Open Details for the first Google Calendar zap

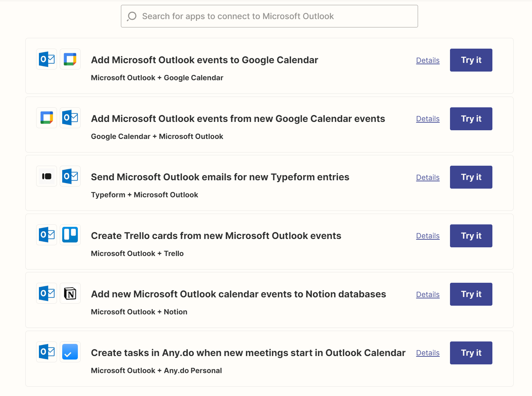(x=427, y=60)
